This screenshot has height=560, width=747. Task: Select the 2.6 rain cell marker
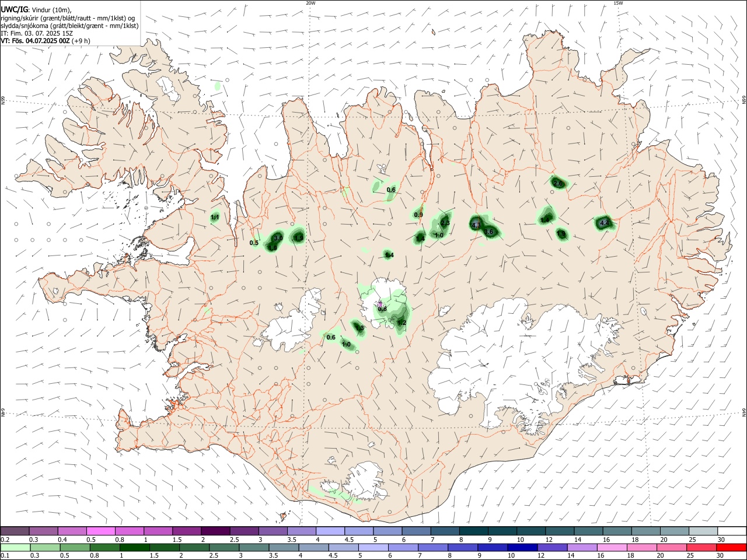(558, 184)
